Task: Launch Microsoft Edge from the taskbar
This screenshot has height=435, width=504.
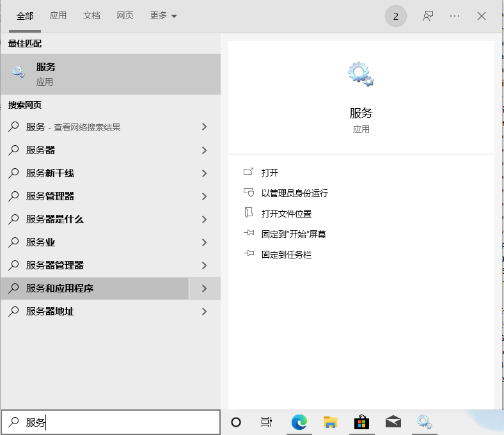Action: 299,422
